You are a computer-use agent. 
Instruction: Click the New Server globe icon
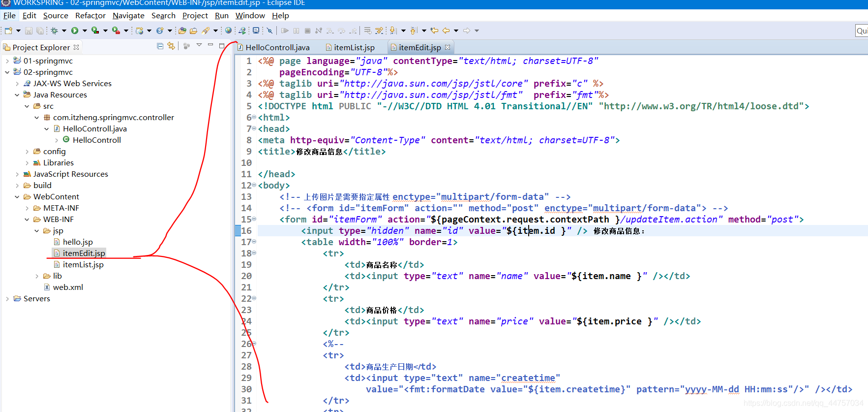[x=140, y=31]
